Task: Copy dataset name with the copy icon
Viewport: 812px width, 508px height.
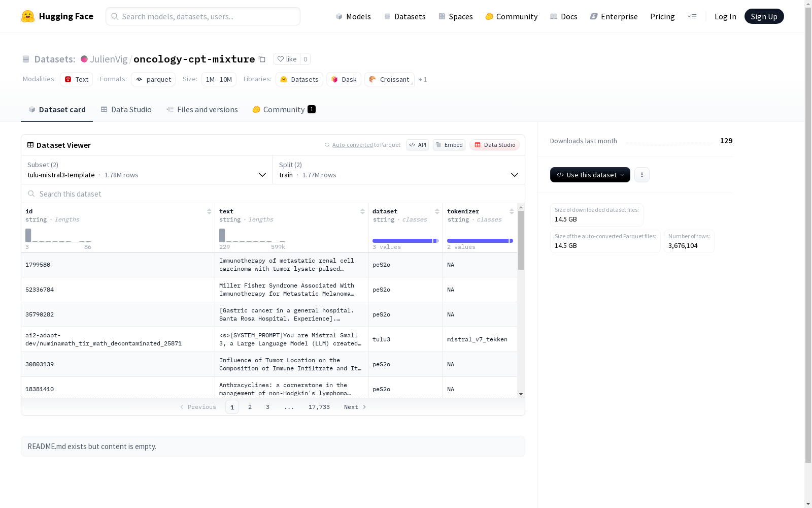Action: tap(262, 59)
